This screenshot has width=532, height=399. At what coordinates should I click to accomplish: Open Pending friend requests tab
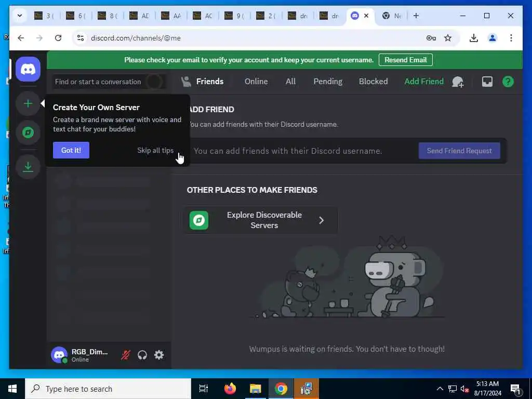(328, 82)
